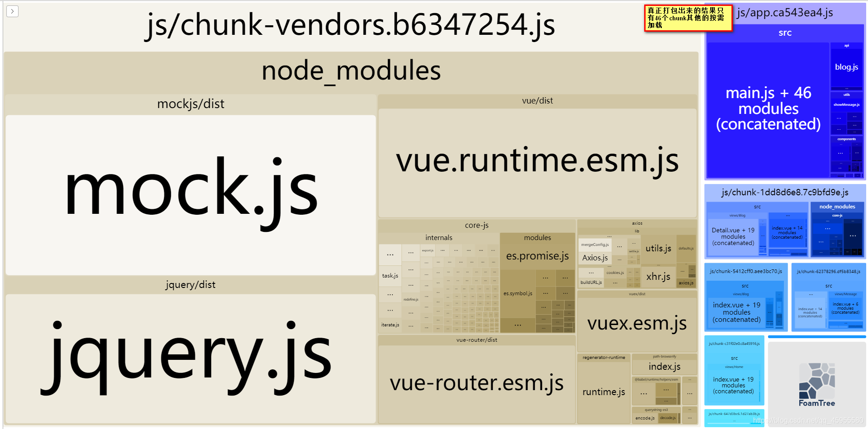This screenshot has height=429, width=868.
Task: Click the path-browserify group header
Action: tap(664, 357)
